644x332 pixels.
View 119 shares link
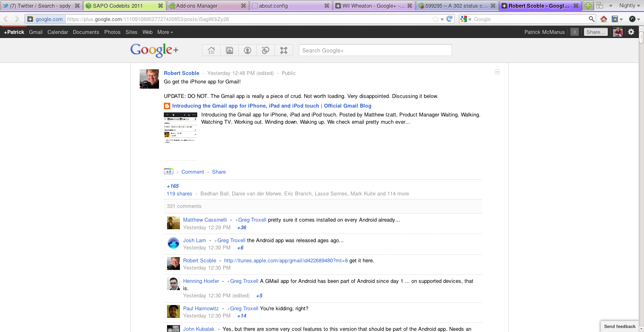pyautogui.click(x=180, y=194)
